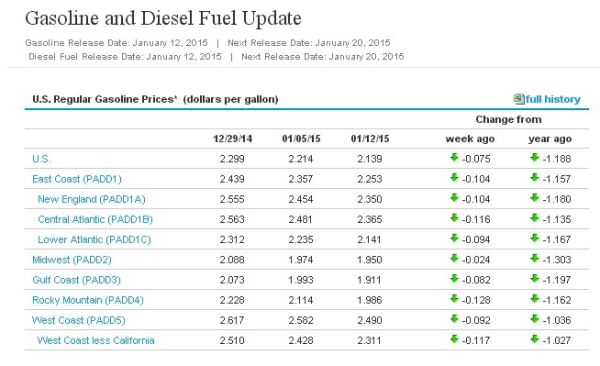Image resolution: width=600 pixels, height=366 pixels.
Task: Click green arrow beside New England -0.104
Action: 454,198
